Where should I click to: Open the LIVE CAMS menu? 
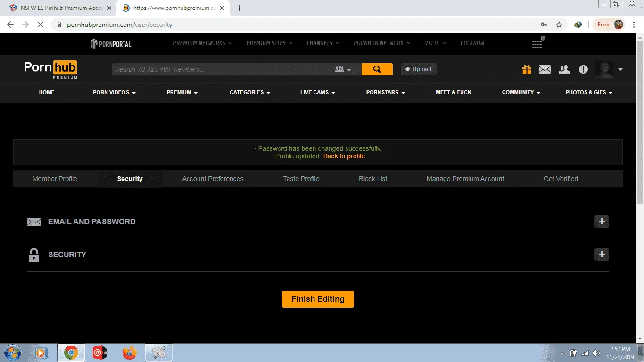318,92
